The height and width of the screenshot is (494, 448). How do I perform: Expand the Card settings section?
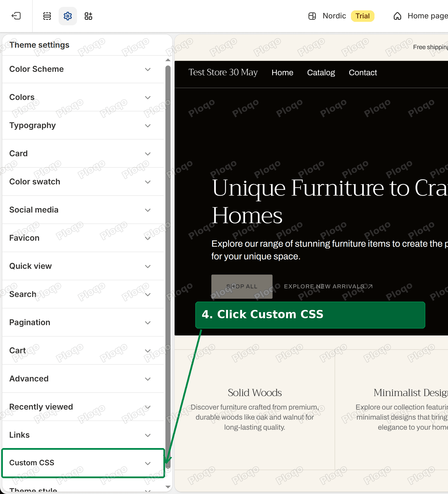coord(83,154)
